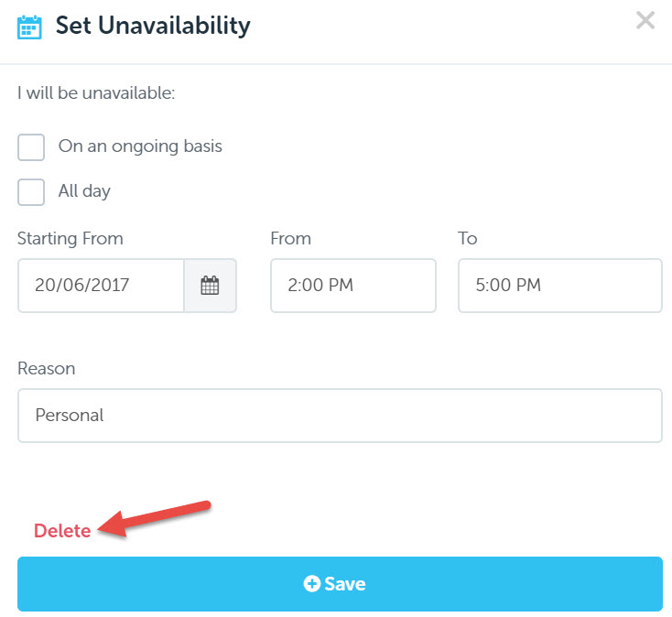Click the 'All day' label text
672x617 pixels.
[84, 191]
